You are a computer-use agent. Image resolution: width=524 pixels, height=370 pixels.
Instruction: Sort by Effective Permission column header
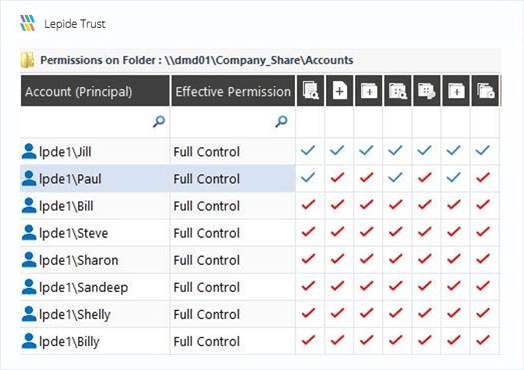pos(233,91)
